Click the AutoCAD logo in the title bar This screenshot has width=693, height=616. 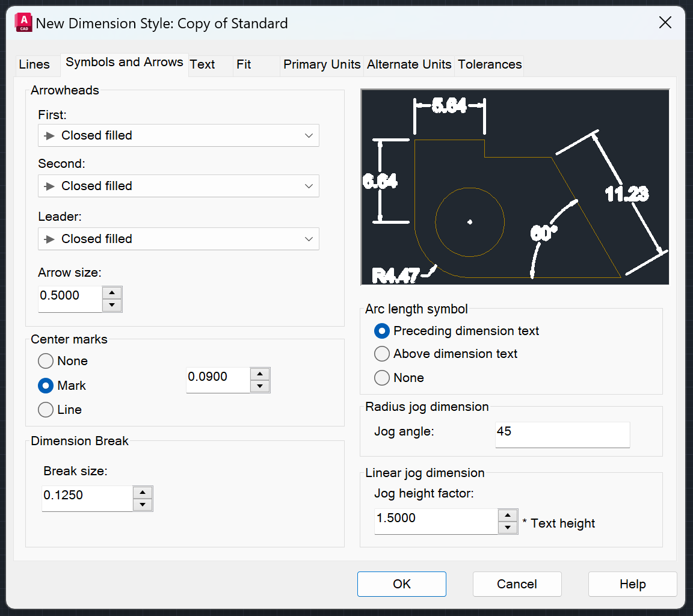[x=22, y=22]
